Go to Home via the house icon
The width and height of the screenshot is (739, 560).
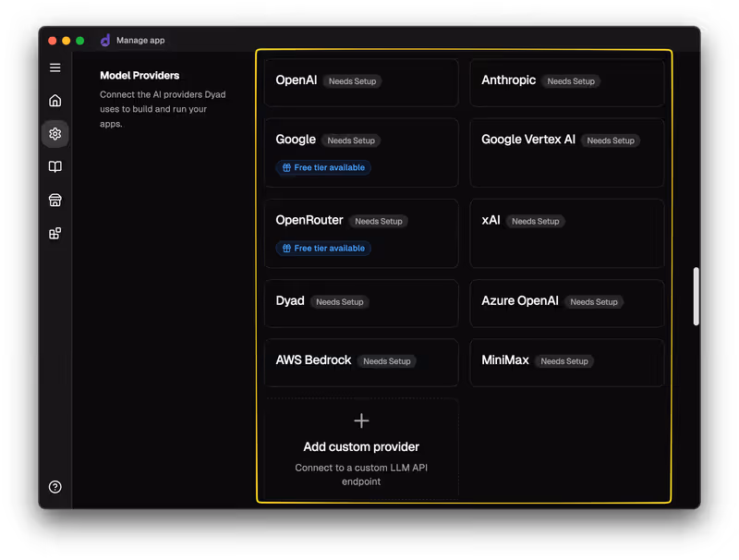(x=55, y=101)
